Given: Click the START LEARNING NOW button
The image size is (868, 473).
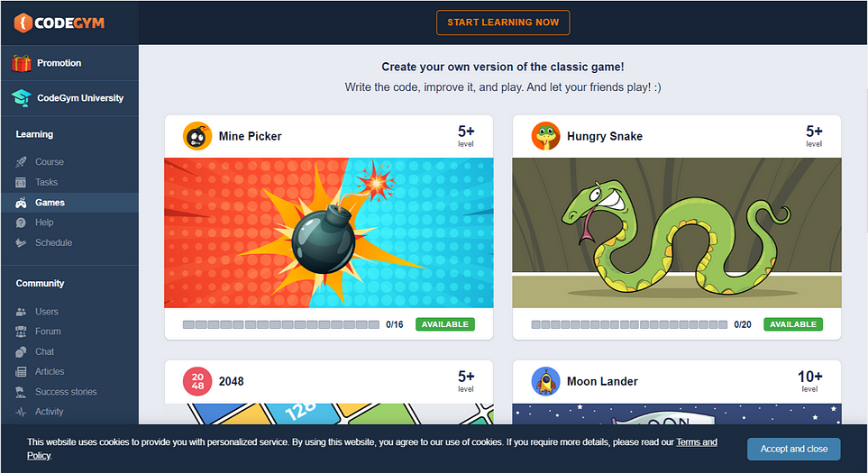Looking at the screenshot, I should click(x=503, y=23).
